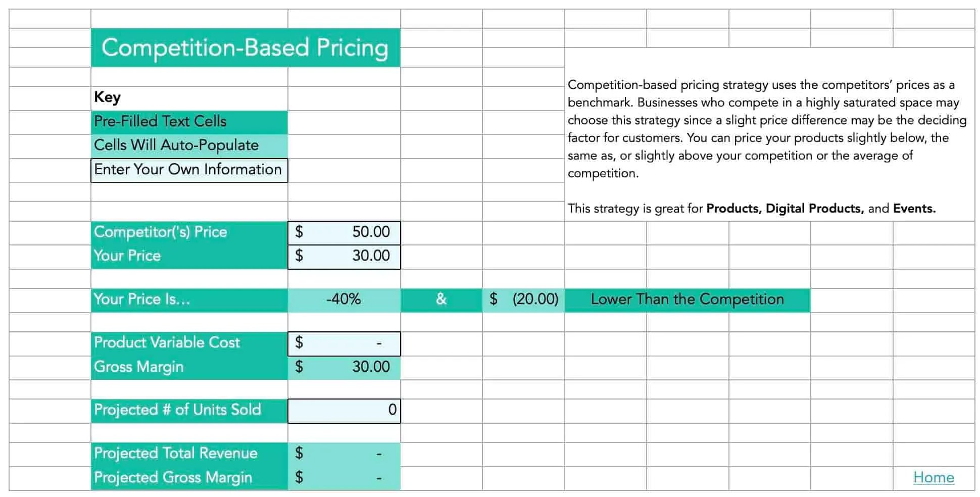Click the Product Variable Cost input cell
Viewport: 980px width, 497px height.
(x=344, y=343)
